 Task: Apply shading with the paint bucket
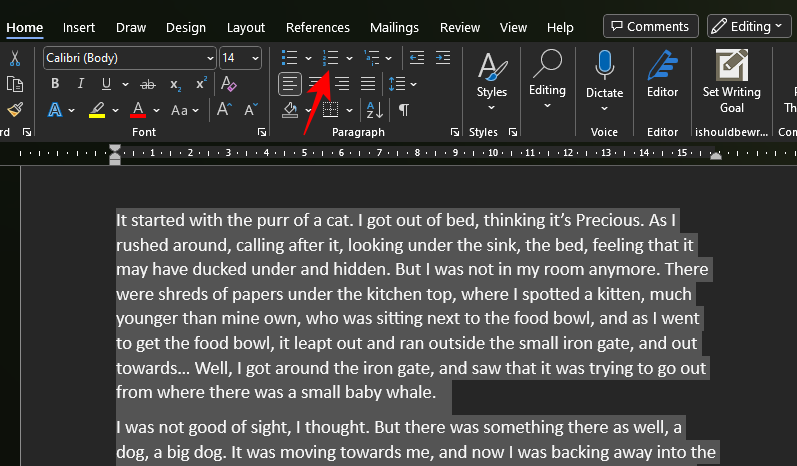pos(290,110)
